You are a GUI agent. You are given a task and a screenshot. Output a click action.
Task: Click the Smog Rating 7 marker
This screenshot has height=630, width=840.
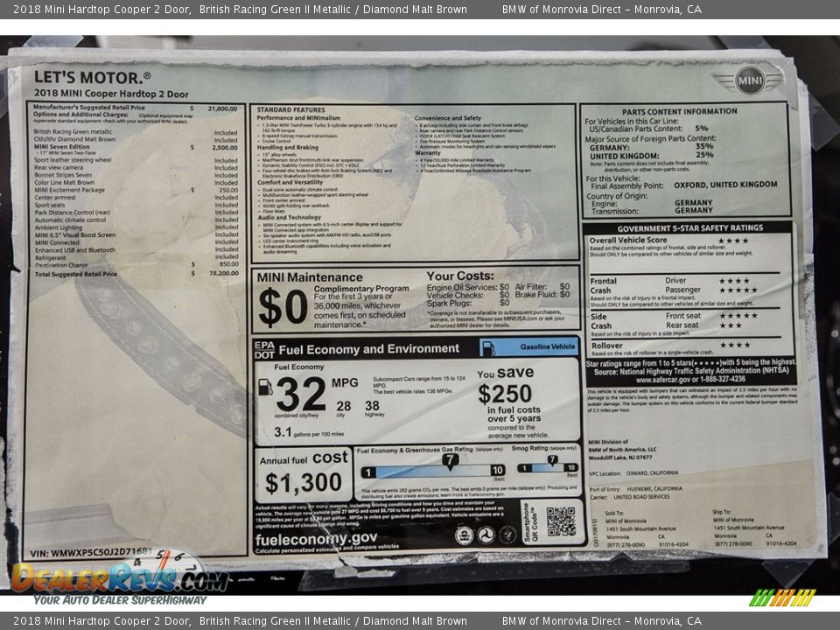[552, 460]
